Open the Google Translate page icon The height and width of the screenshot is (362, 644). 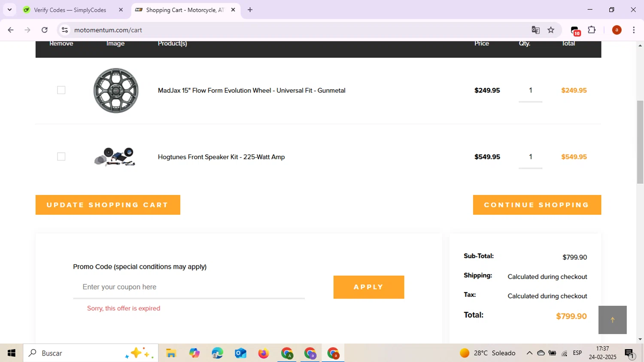tap(535, 30)
